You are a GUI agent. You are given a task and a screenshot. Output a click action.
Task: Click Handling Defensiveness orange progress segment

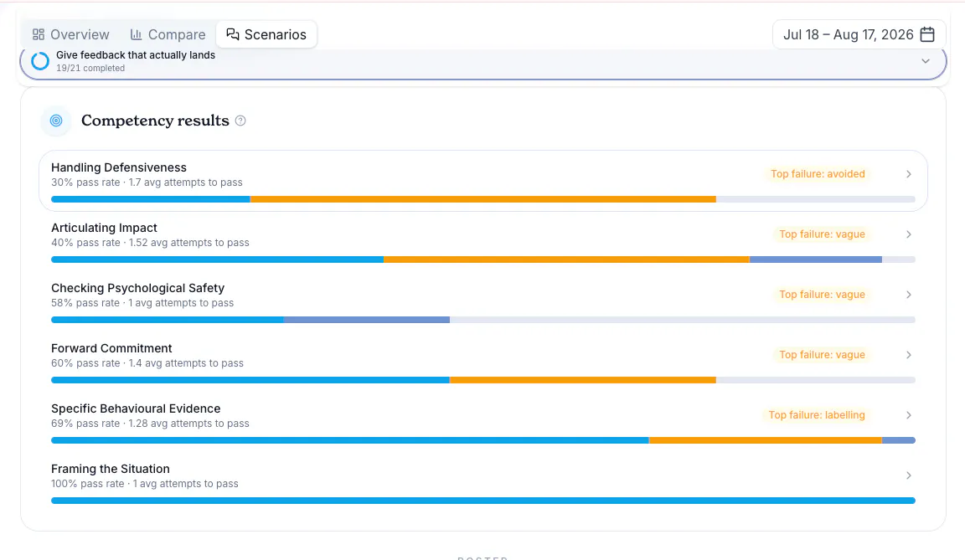click(x=483, y=199)
